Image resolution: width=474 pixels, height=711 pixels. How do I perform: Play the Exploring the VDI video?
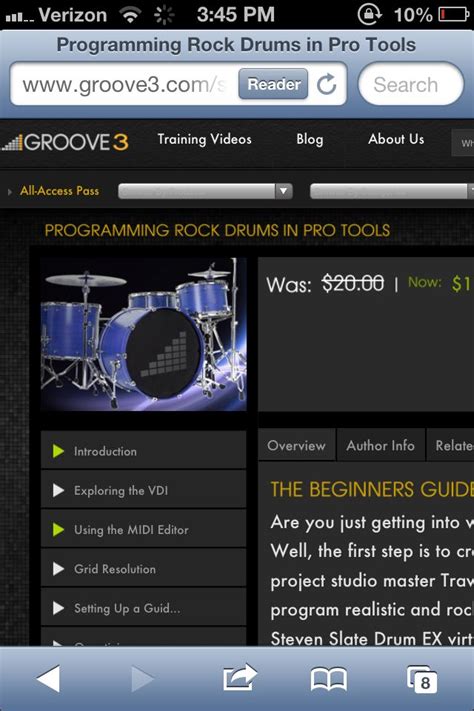[143, 490]
